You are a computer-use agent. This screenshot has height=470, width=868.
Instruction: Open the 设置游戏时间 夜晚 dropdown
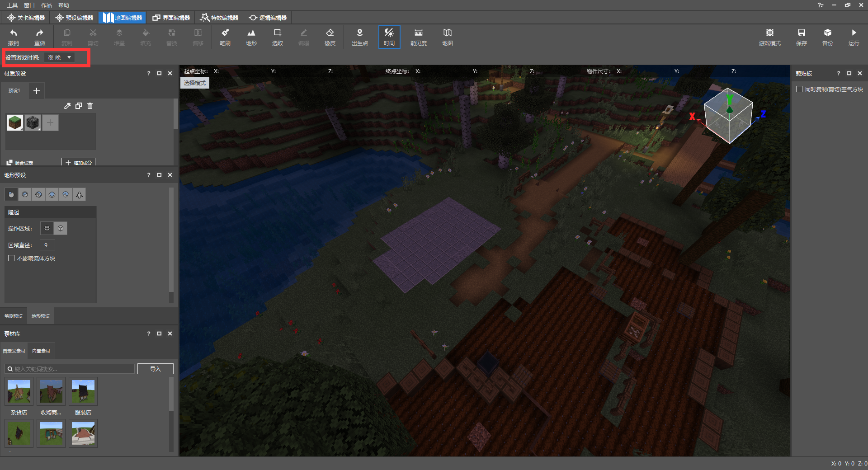tap(59, 57)
